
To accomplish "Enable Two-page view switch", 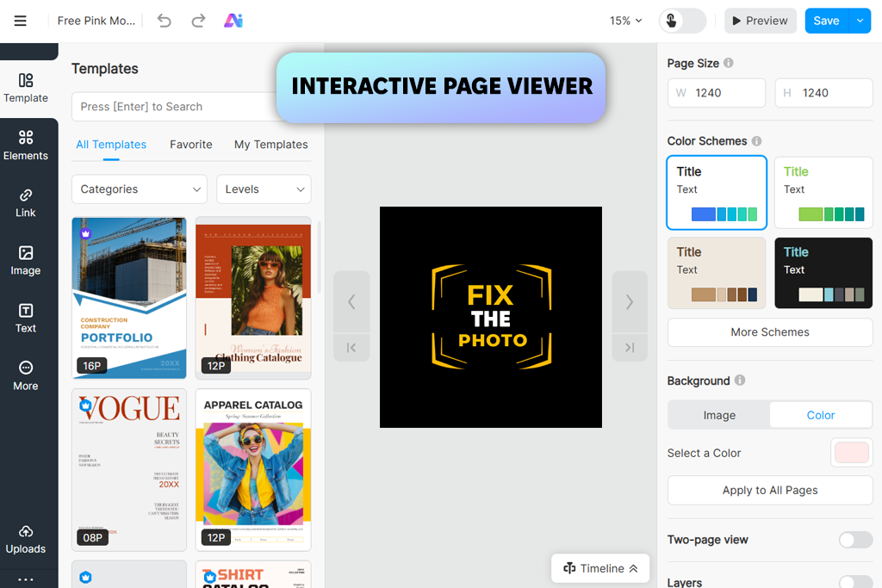I will [855, 540].
